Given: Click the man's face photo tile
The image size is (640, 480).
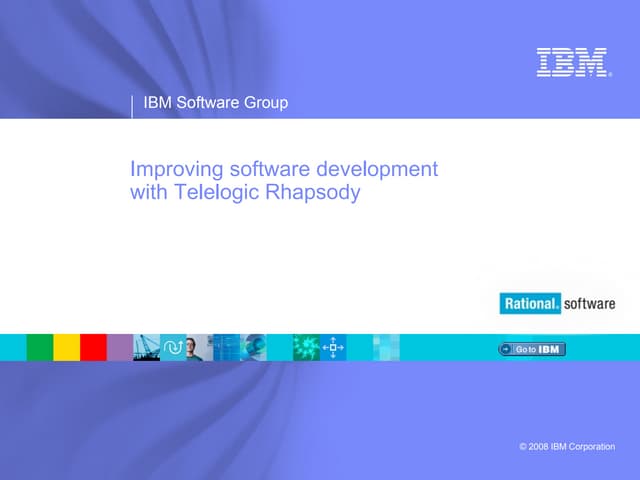Looking at the screenshot, I should pyautogui.click(x=199, y=347).
